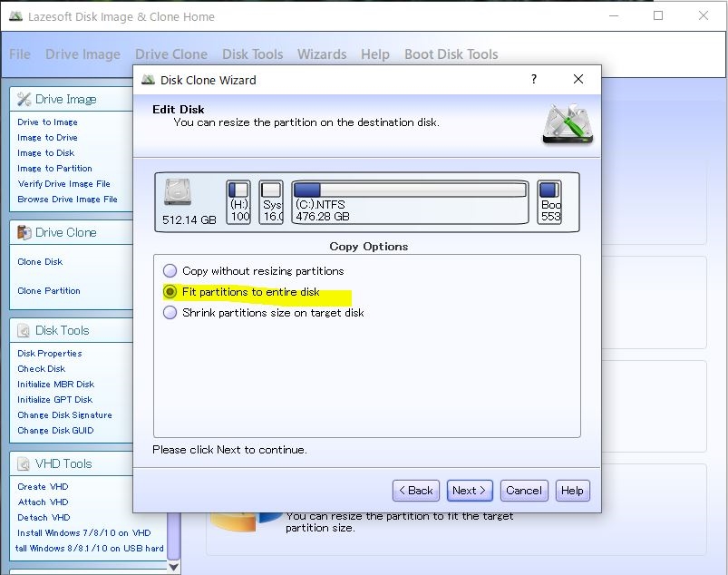Click the Next button

pyautogui.click(x=470, y=491)
